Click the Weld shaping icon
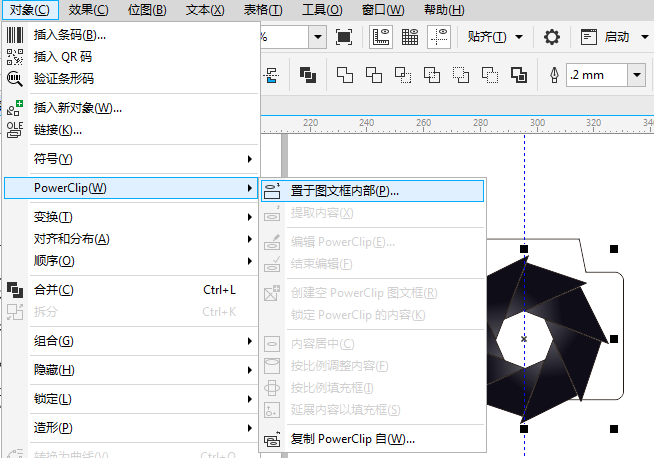The height and width of the screenshot is (458, 654). (x=345, y=75)
